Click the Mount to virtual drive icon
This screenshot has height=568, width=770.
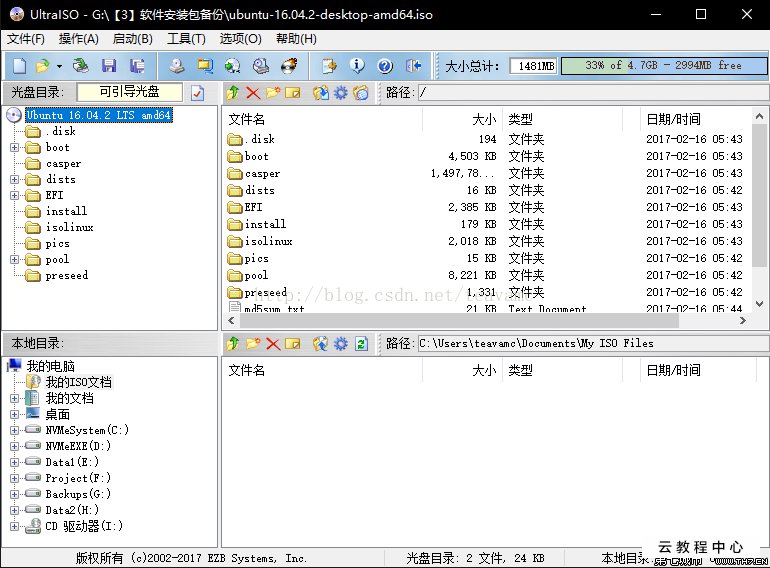(261, 66)
